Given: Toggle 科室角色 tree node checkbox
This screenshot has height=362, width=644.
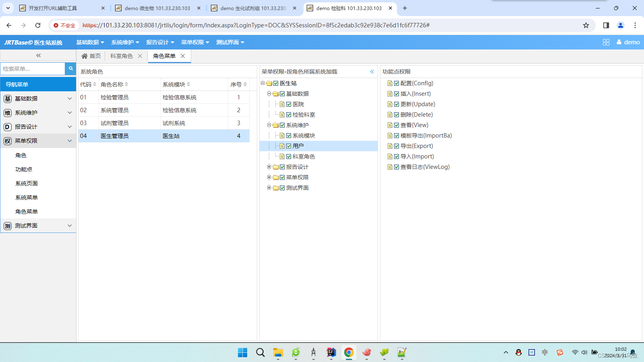Looking at the screenshot, I should pyautogui.click(x=289, y=156).
